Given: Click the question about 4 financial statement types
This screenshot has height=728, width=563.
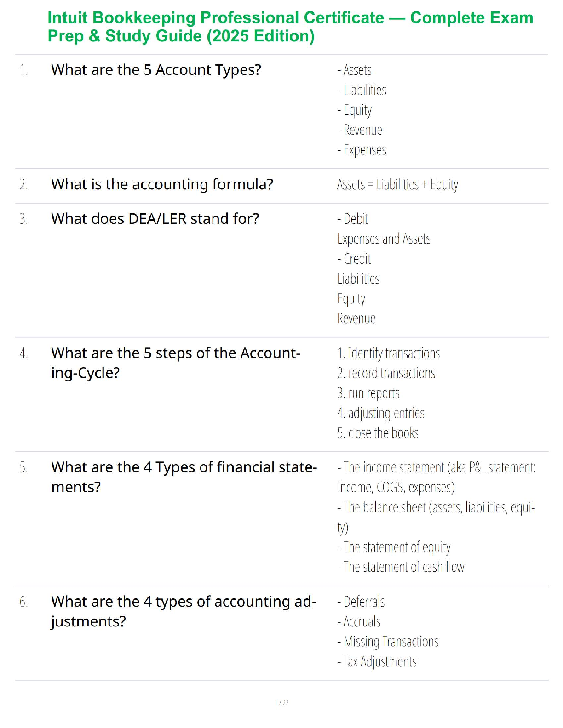Looking at the screenshot, I should 184,477.
